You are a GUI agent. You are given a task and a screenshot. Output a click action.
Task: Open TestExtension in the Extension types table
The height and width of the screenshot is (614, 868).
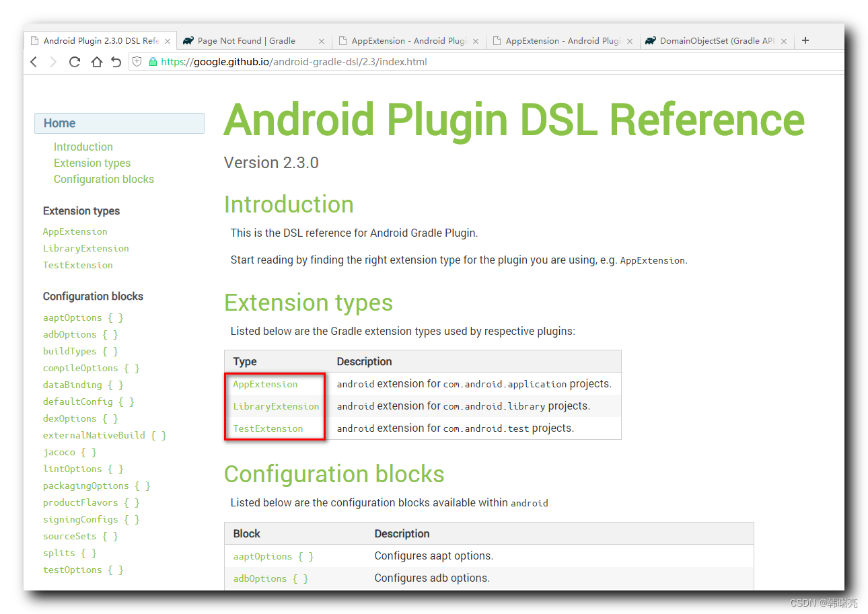(x=268, y=428)
